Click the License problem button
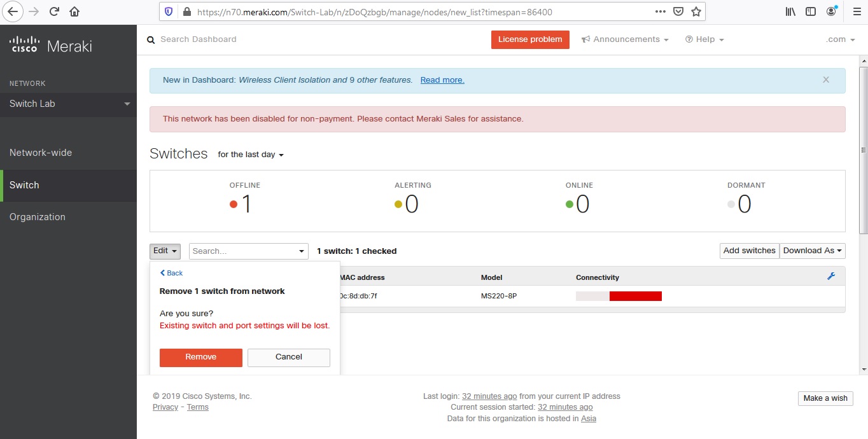The width and height of the screenshot is (868, 439). pyautogui.click(x=530, y=39)
